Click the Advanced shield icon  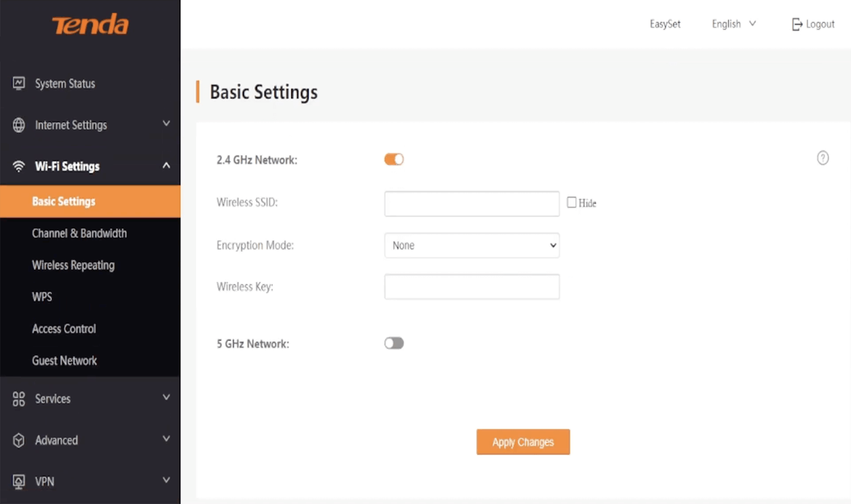point(19,440)
